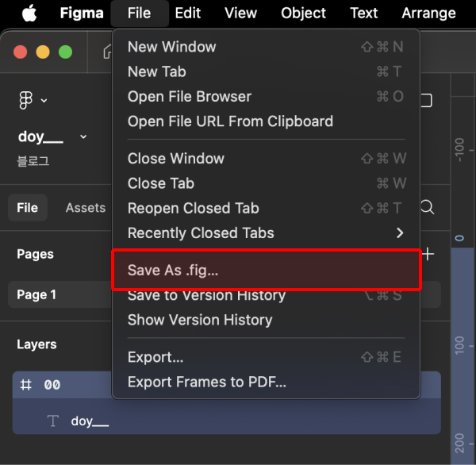Choose Export… menu item
The height and width of the screenshot is (465, 476).
267,357
